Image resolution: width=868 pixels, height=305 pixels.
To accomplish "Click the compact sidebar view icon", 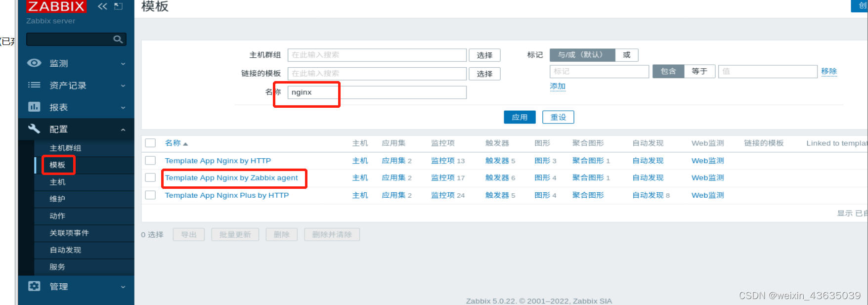I will point(118,6).
